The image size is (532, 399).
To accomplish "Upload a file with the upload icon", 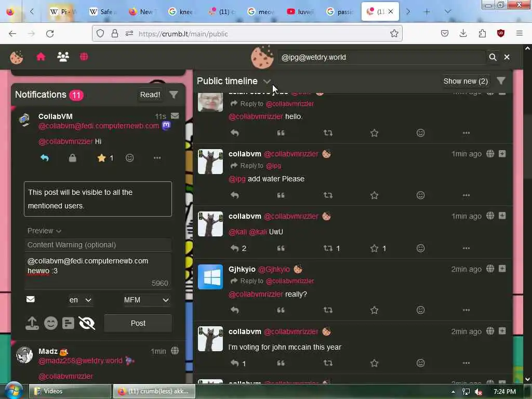I will 32,323.
